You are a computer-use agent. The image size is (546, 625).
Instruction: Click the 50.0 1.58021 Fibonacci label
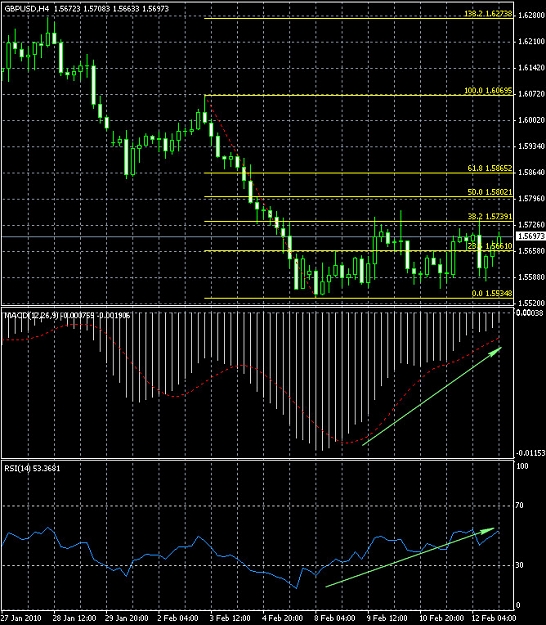tap(489, 192)
